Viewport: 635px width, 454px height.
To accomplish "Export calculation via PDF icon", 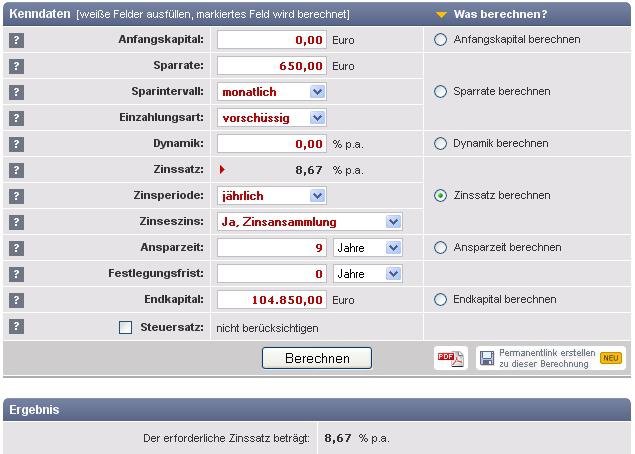I will [x=451, y=358].
